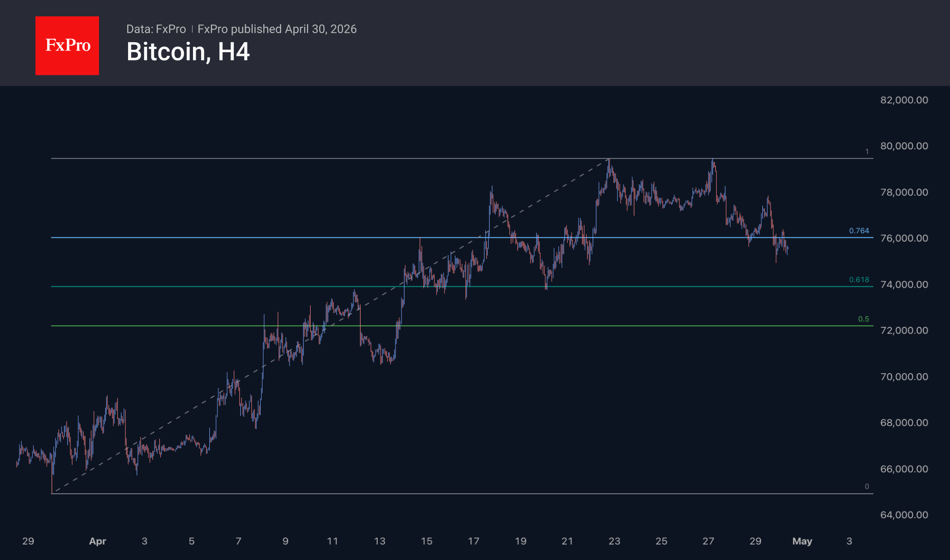Click the 64,000.00 price axis label
This screenshot has height=560, width=950.
904,515
